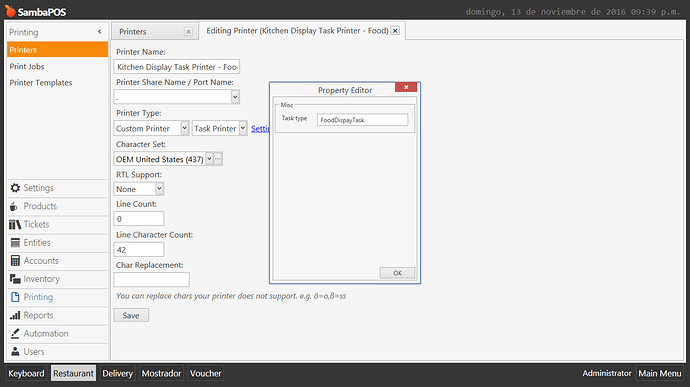
Task: Select Printer Templates in the side menu
Action: click(40, 83)
